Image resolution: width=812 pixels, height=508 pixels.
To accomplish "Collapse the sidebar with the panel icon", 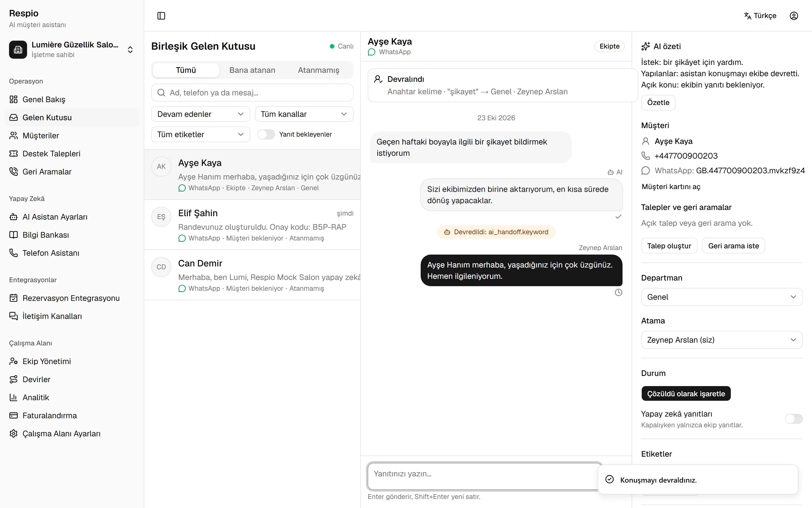I will coord(161,16).
